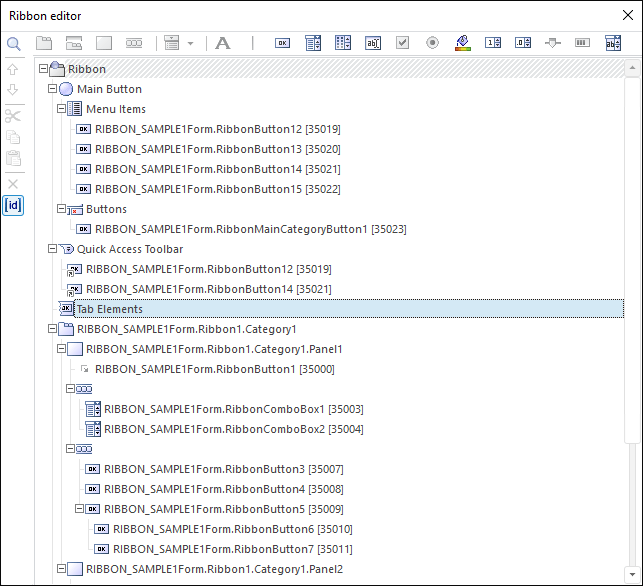Select RibbonButton4 [35008] item
This screenshot has height=586, width=643.
click(224, 489)
